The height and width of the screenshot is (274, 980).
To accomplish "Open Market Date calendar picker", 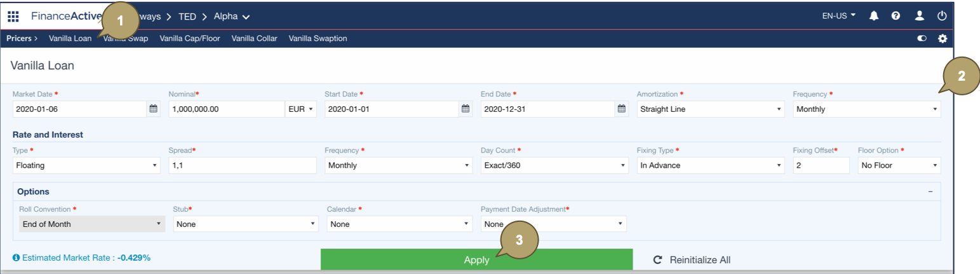I will (x=153, y=109).
